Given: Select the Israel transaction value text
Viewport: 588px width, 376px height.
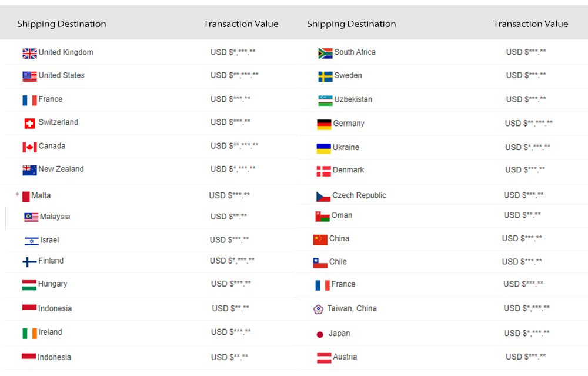Looking at the screenshot, I should [229, 240].
